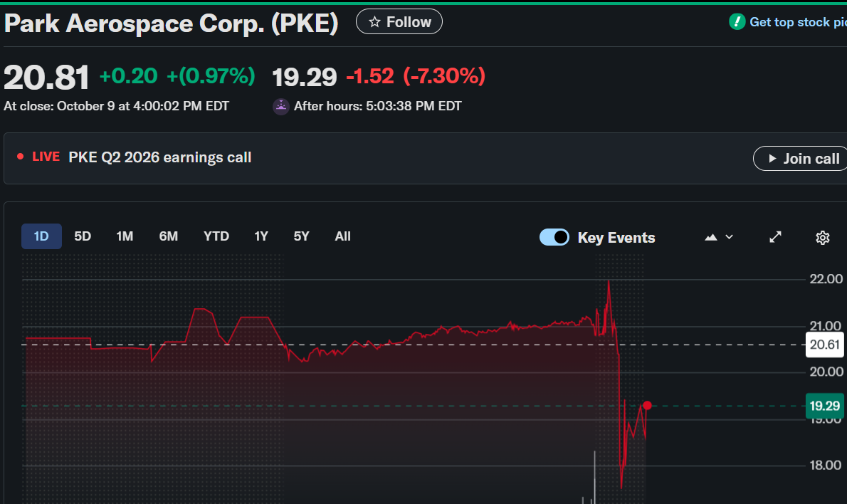View the 1Y chart range

[x=261, y=236]
